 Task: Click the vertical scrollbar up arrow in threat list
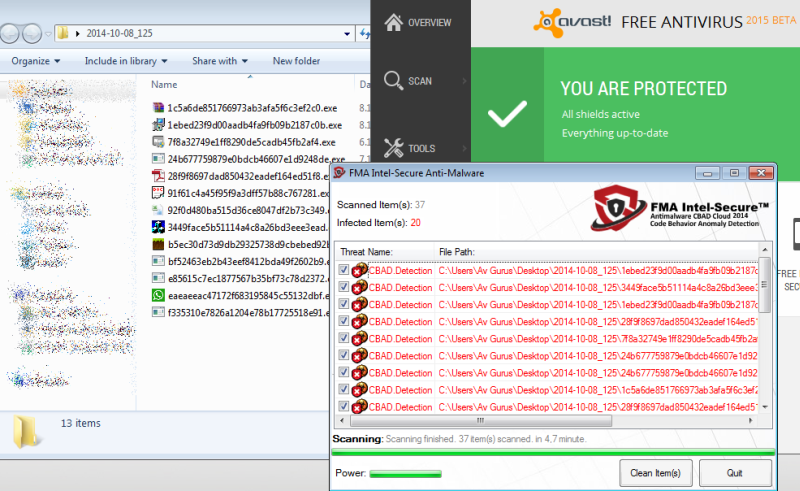pyautogui.click(x=765, y=249)
